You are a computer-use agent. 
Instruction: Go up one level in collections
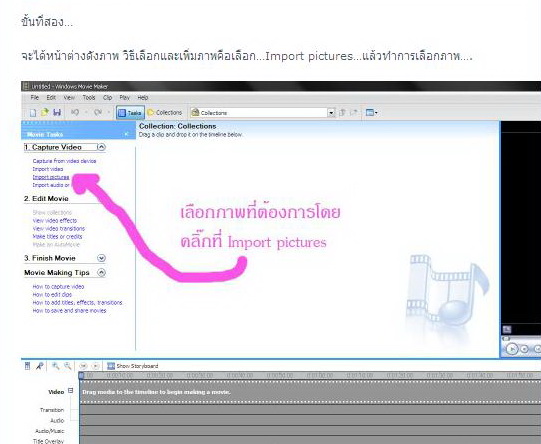click(x=342, y=112)
